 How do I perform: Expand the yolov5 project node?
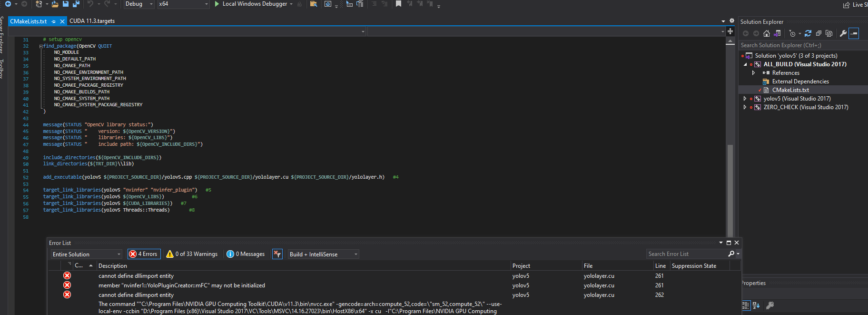pyautogui.click(x=745, y=99)
